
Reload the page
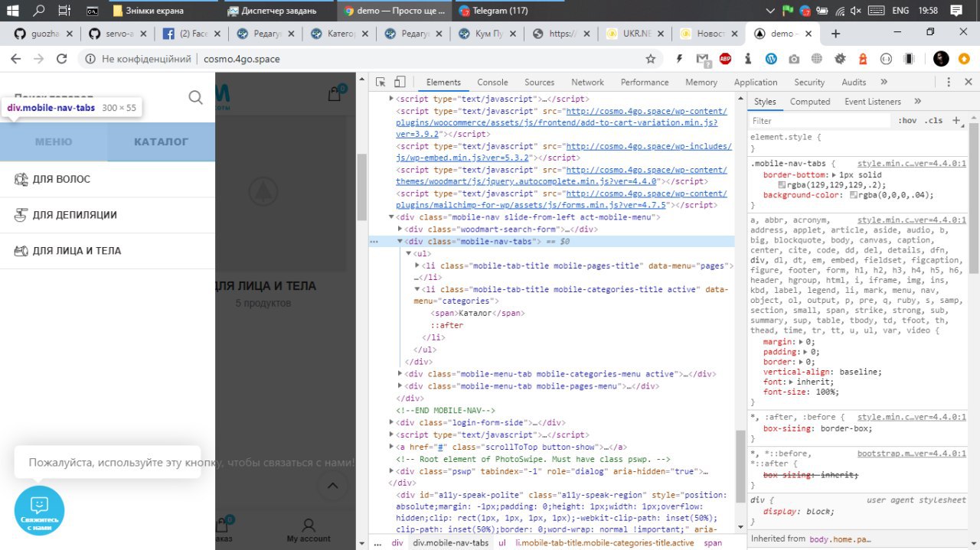(62, 59)
